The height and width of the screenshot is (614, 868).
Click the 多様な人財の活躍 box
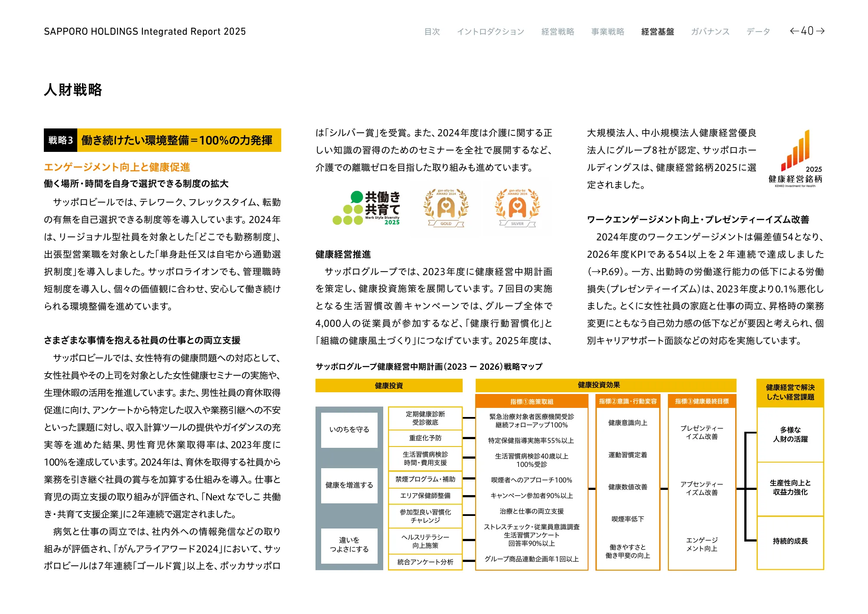point(790,434)
